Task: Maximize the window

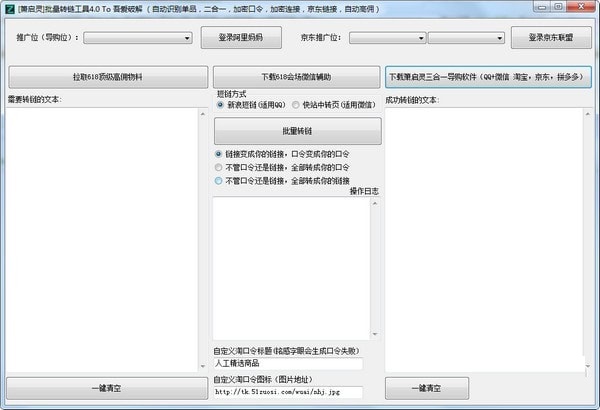Action: (558, 7)
